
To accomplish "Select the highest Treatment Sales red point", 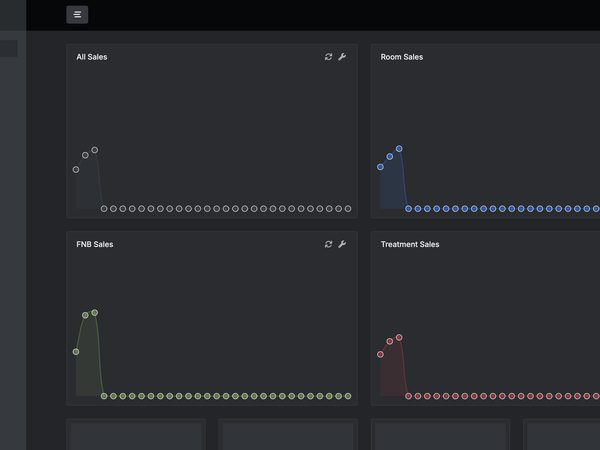I will coord(399,338).
